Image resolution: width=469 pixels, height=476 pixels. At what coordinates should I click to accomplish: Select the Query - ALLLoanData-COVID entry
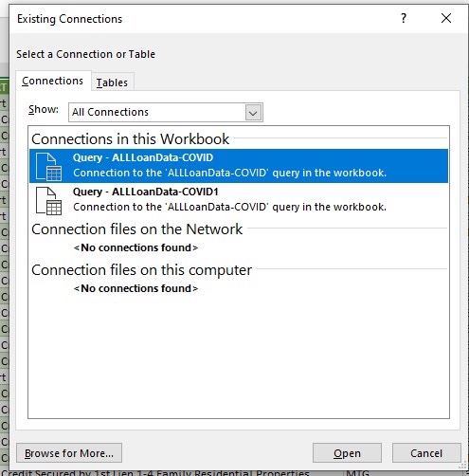(239, 166)
